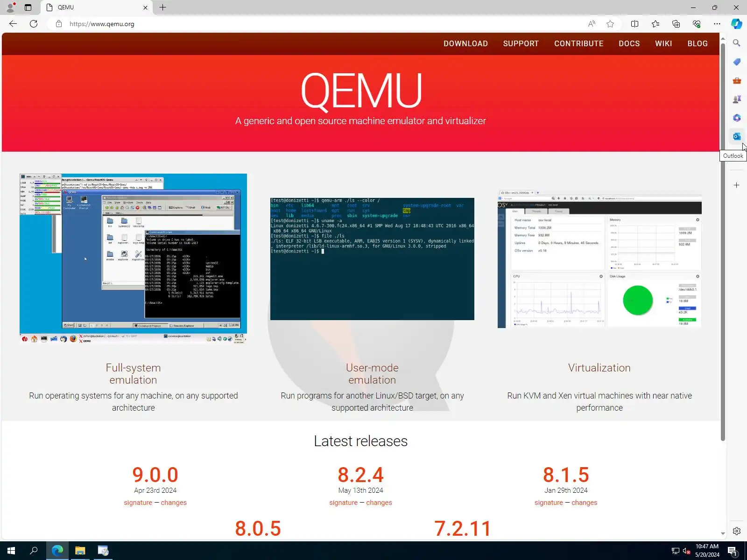The image size is (747, 560).
Task: Open tab actions menu
Action: click(x=28, y=7)
